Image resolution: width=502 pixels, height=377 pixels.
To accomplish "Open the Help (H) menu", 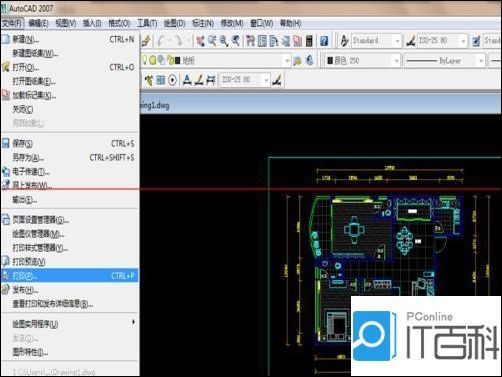I will coord(290,23).
